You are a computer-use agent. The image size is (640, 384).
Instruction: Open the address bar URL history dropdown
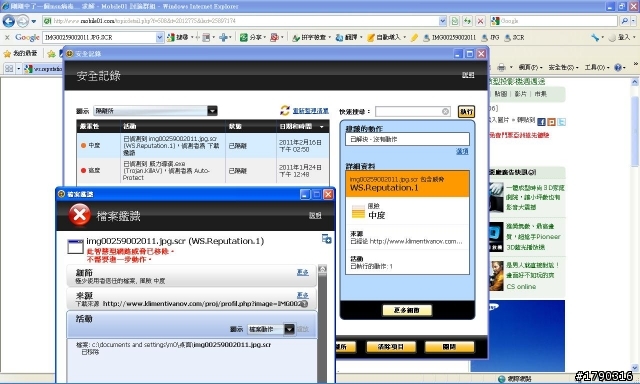click(443, 21)
